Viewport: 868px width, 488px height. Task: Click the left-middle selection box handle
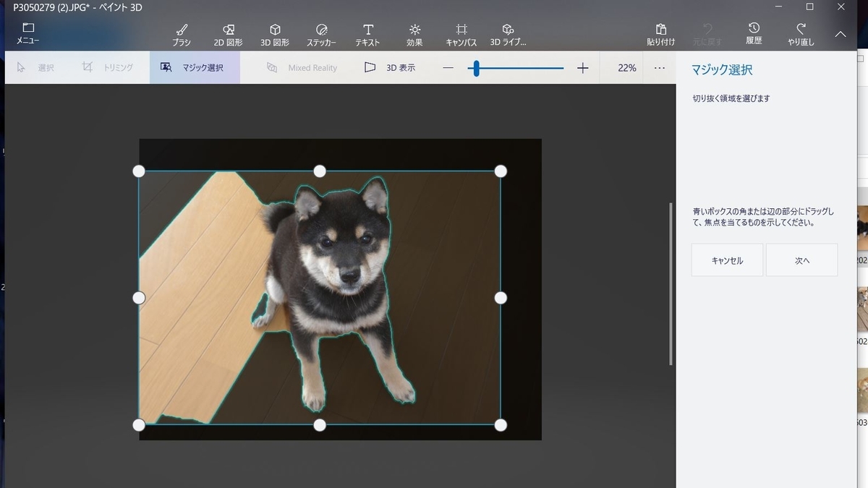139,298
